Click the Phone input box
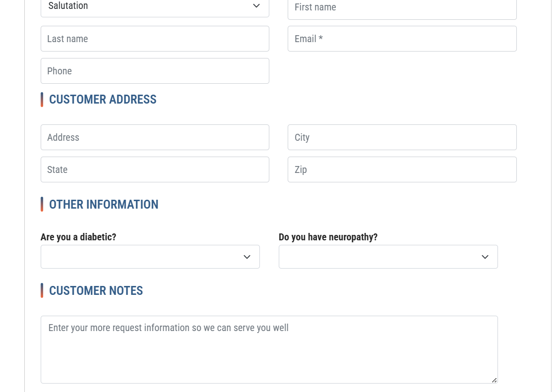The height and width of the screenshot is (392, 559). 155,71
